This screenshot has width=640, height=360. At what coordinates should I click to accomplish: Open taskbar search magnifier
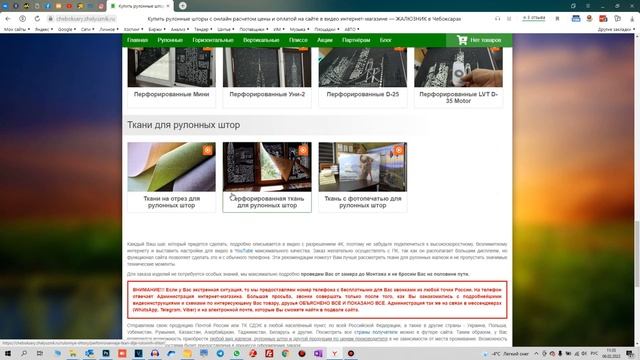tap(24, 353)
